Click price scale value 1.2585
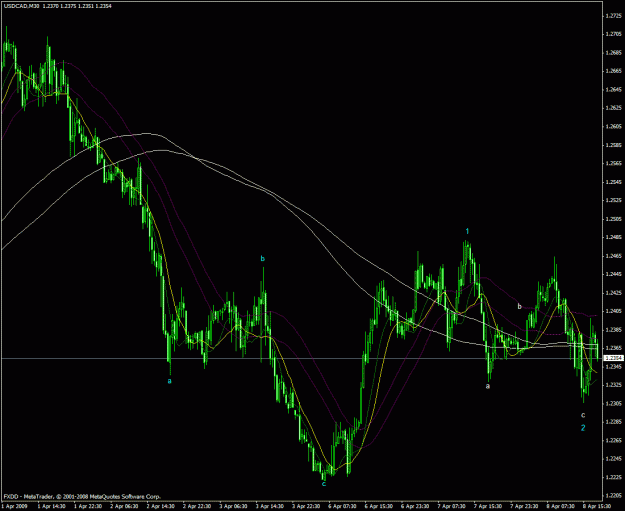The image size is (625, 511). [x=611, y=145]
